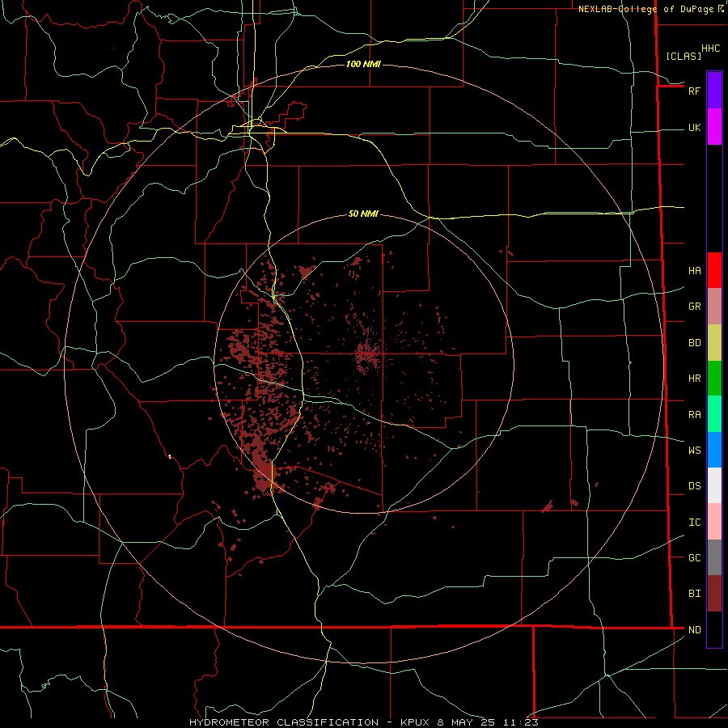The width and height of the screenshot is (728, 728).
Task: Click the dark red BI legend swatch
Action: click(x=714, y=594)
